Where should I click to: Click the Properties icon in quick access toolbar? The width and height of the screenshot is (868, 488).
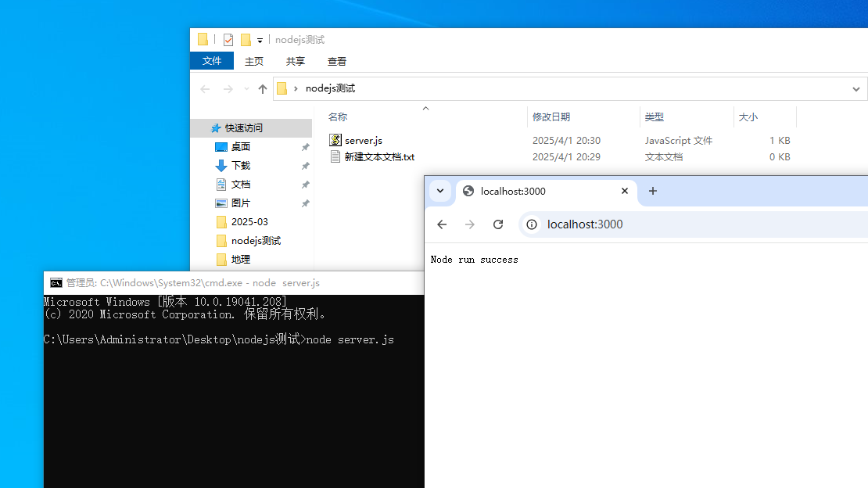pyautogui.click(x=228, y=40)
